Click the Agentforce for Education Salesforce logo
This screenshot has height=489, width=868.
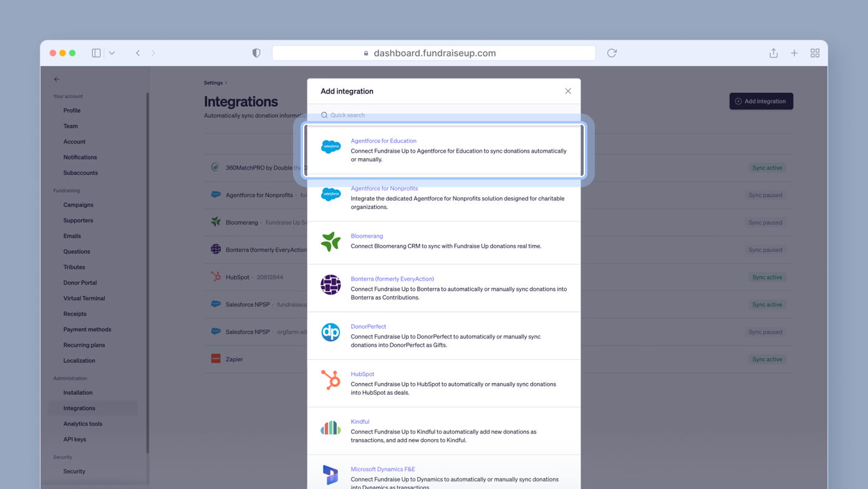coord(330,147)
